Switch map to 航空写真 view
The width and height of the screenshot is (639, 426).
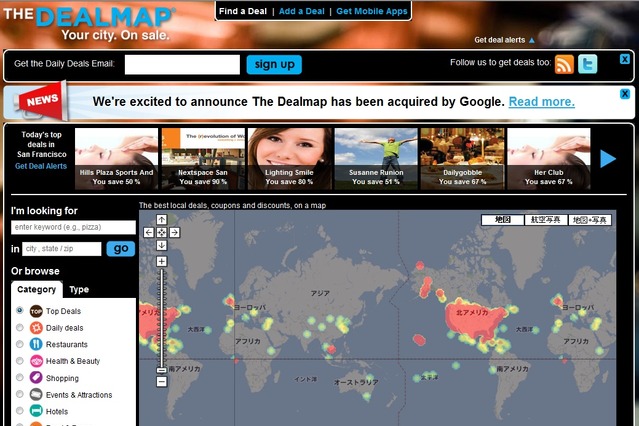coord(545,220)
